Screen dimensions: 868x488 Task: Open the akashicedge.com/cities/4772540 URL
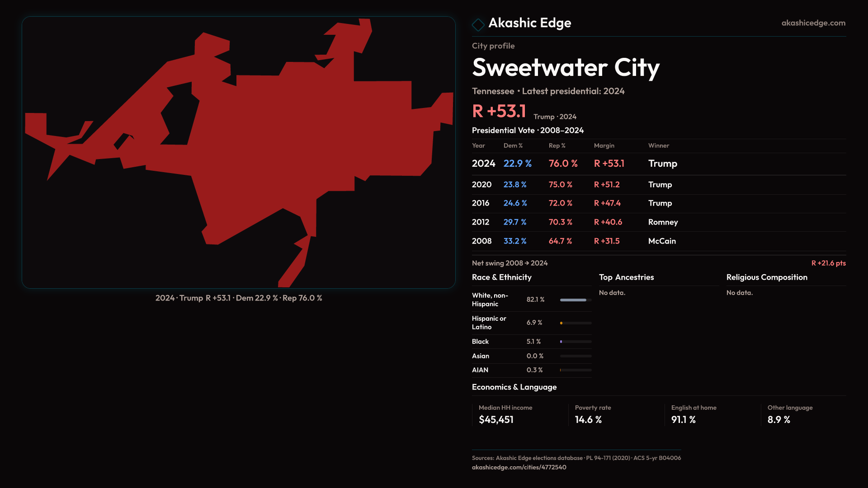point(519,467)
